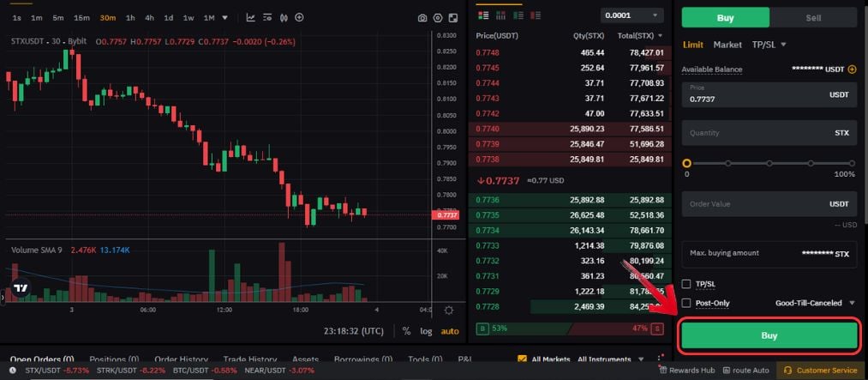Open the Good-Till-Canceled dropdown
The width and height of the screenshot is (868, 380).
[816, 303]
